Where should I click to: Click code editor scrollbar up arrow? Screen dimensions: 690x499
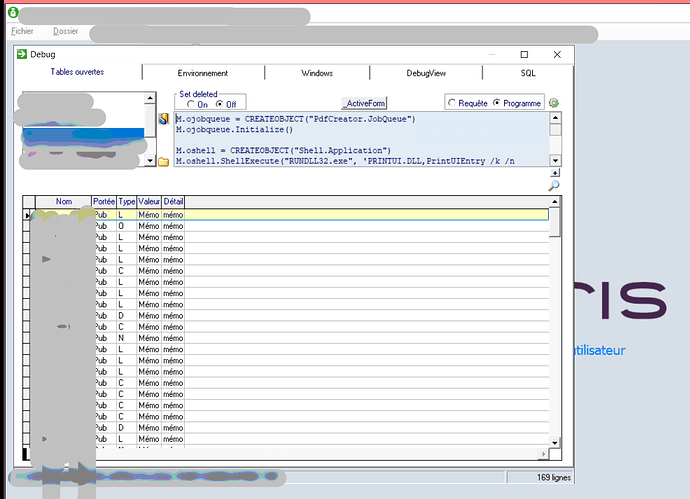(555, 118)
